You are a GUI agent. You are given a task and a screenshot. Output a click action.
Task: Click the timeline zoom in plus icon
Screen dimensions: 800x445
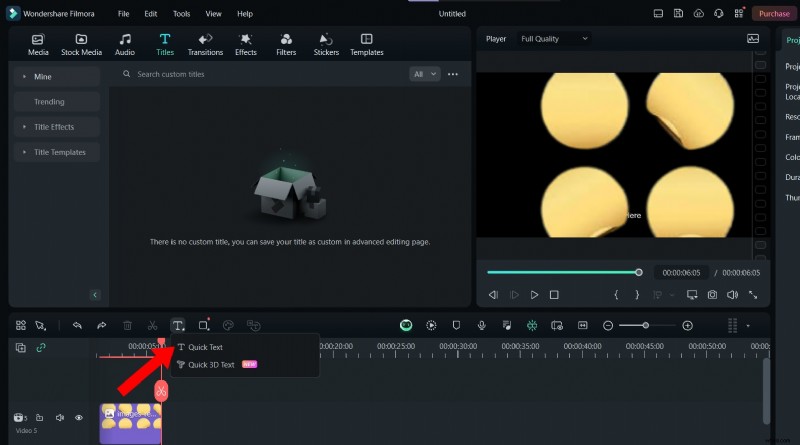click(x=687, y=325)
